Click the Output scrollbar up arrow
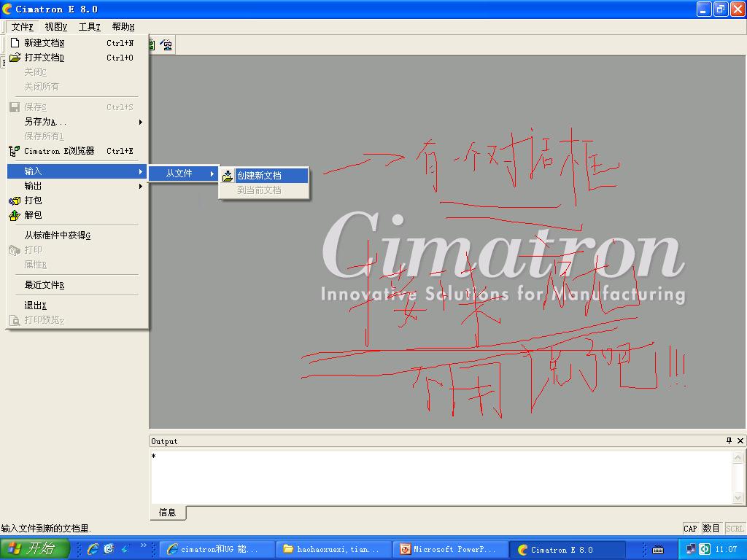 tap(738, 456)
